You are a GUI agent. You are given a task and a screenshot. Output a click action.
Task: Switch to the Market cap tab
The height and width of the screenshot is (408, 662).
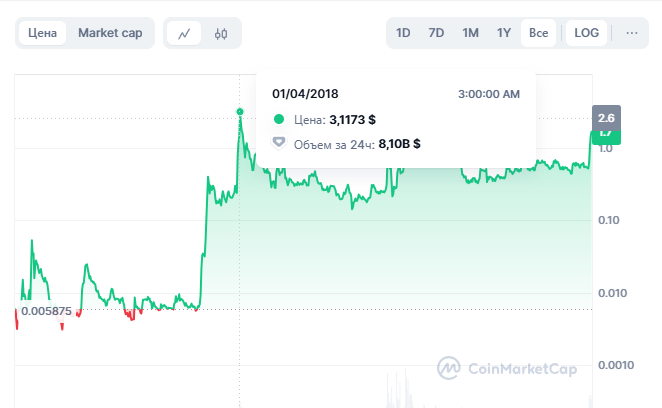click(110, 33)
